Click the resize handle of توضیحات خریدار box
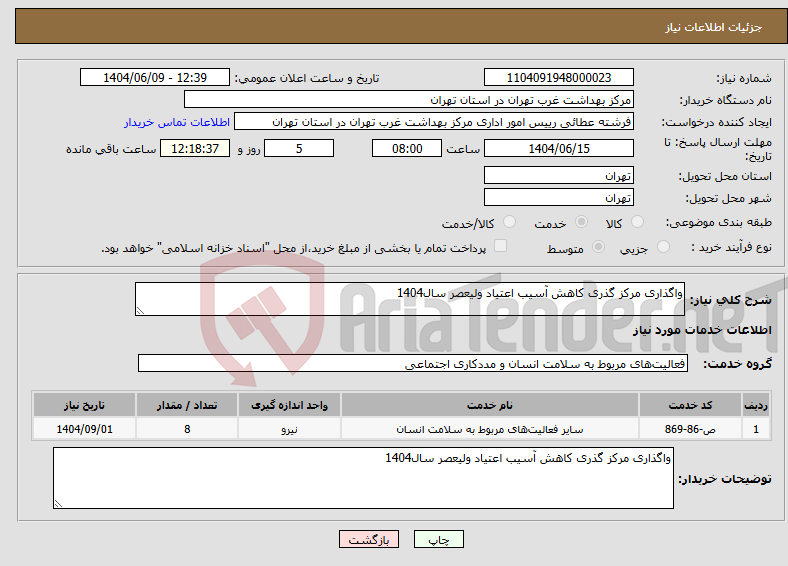The width and height of the screenshot is (788, 566). point(58,503)
